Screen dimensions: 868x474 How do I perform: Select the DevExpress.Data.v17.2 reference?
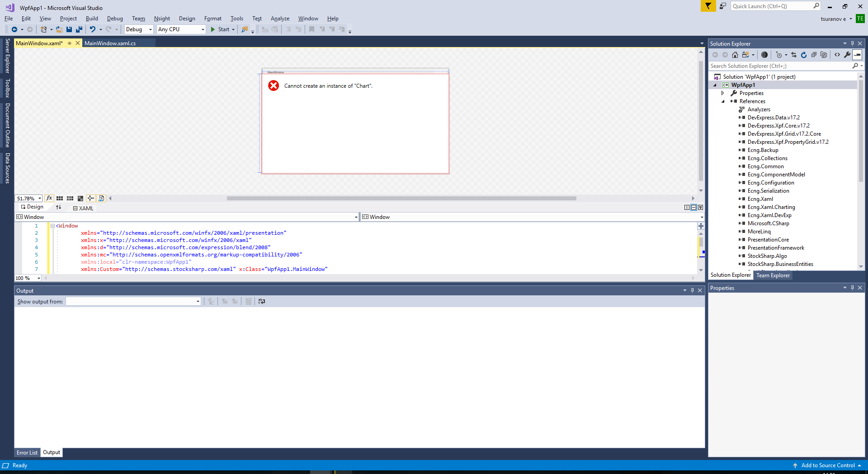(774, 118)
